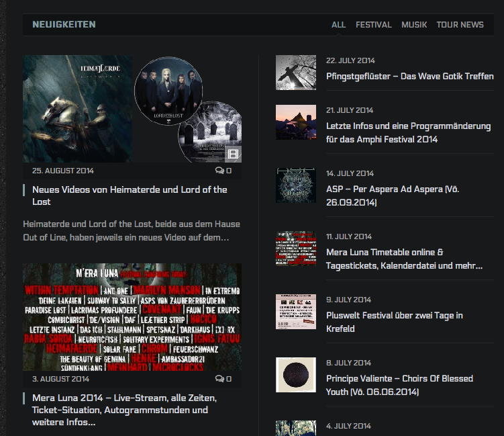Click the Principe Valiente album thumbnail
504x436 pixels.
tap(296, 375)
